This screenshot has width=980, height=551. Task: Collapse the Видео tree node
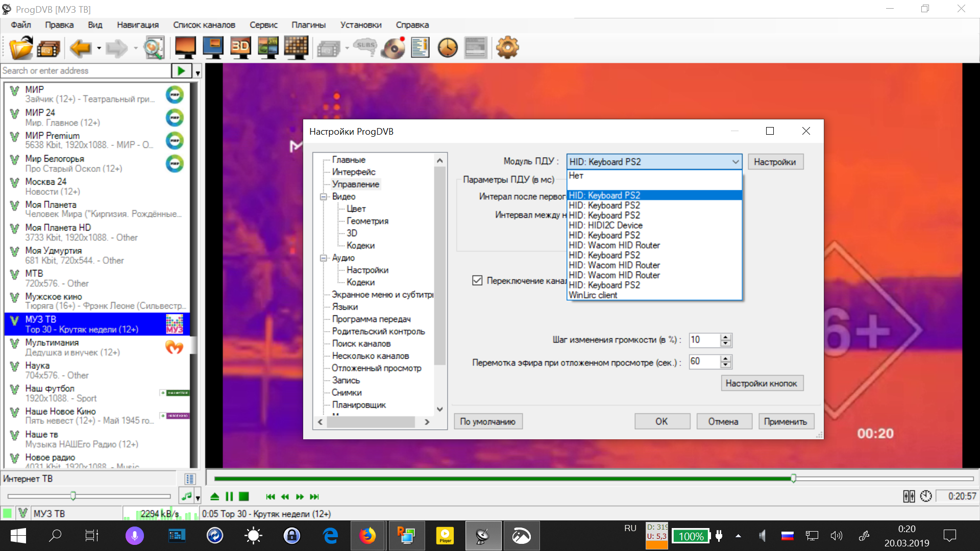point(323,197)
